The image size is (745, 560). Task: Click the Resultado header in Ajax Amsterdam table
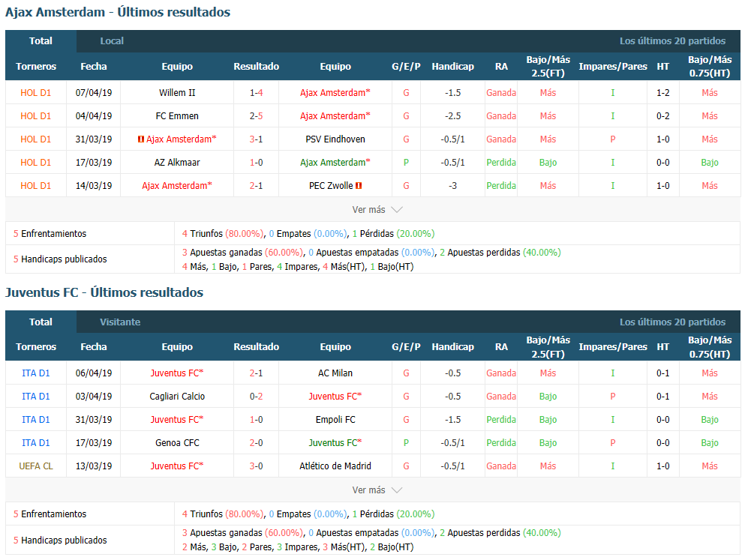coord(256,67)
